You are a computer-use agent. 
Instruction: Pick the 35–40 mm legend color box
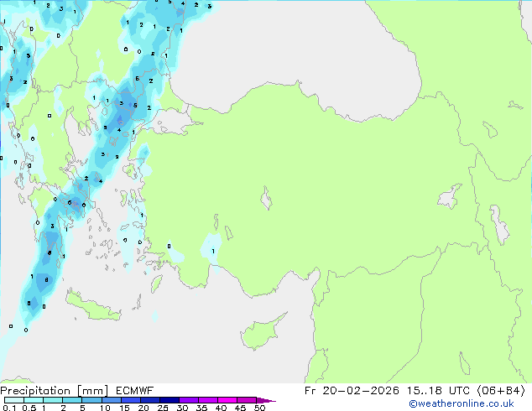coord(208,400)
